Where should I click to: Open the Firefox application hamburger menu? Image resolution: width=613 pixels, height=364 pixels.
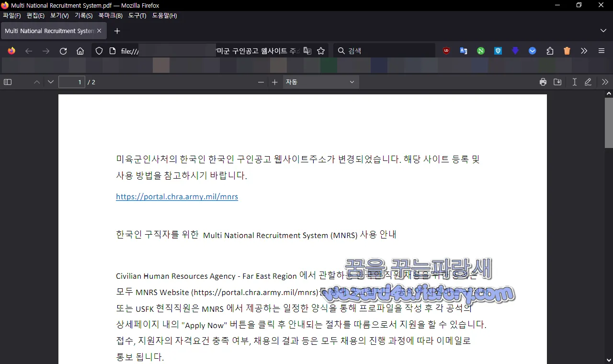click(602, 51)
